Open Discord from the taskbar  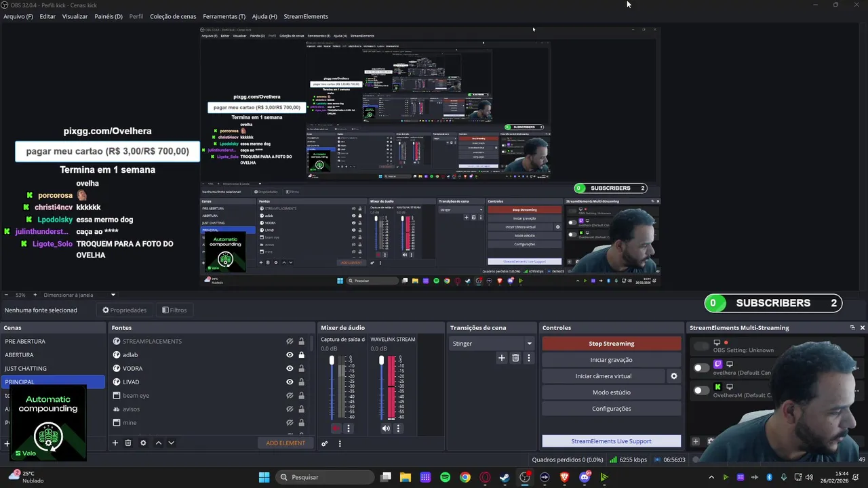click(585, 477)
